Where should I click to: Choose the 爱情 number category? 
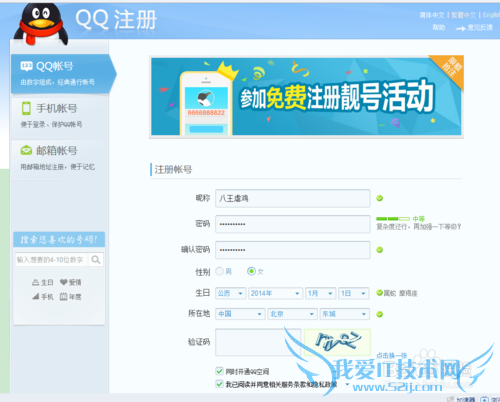[71, 283]
